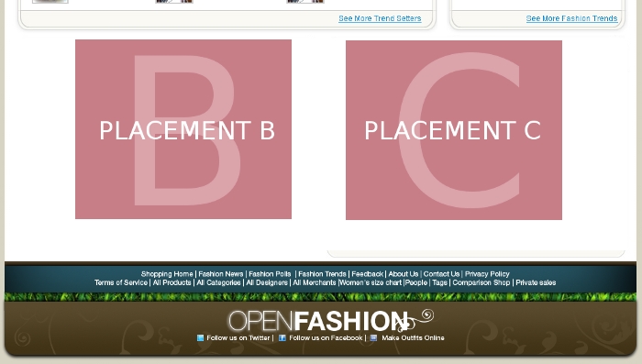Open the See More Trend Setters link
The image size is (642, 364).
click(x=380, y=18)
